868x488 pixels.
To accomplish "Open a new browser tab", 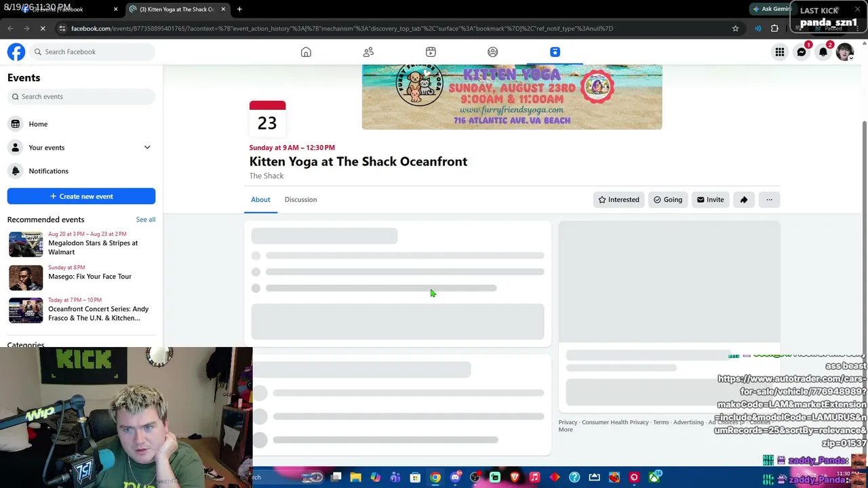I will coord(239,9).
